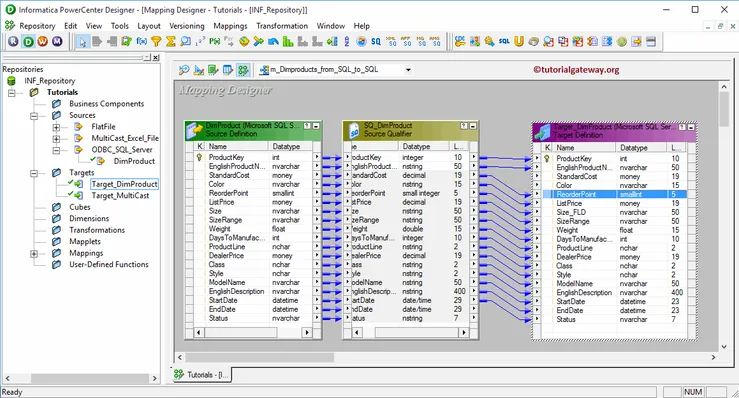Select the User-Defined Functions folder
Viewport: 739px width, 398px height.
click(109, 265)
